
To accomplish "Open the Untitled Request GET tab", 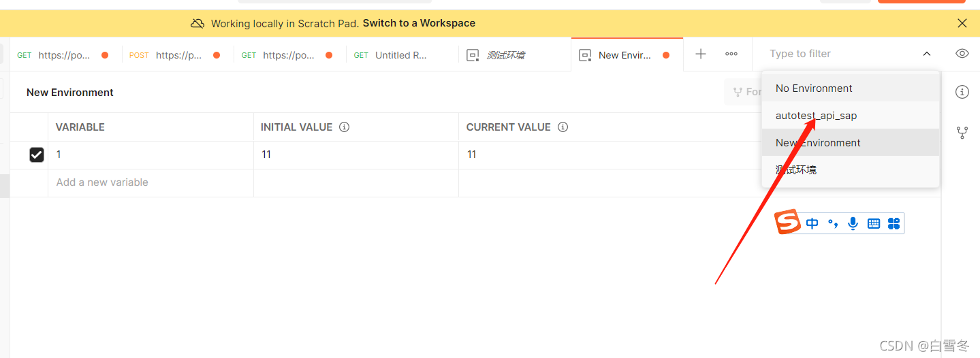I will tap(402, 55).
